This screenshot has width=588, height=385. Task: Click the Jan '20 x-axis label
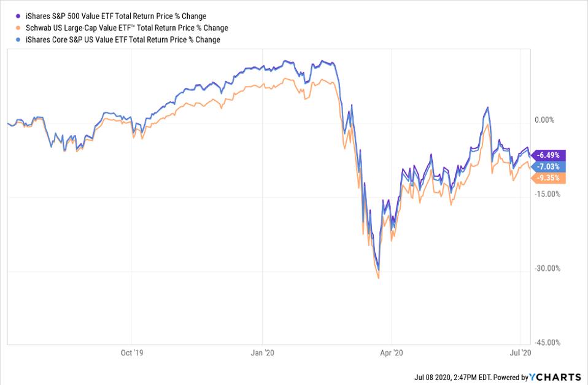click(x=262, y=352)
